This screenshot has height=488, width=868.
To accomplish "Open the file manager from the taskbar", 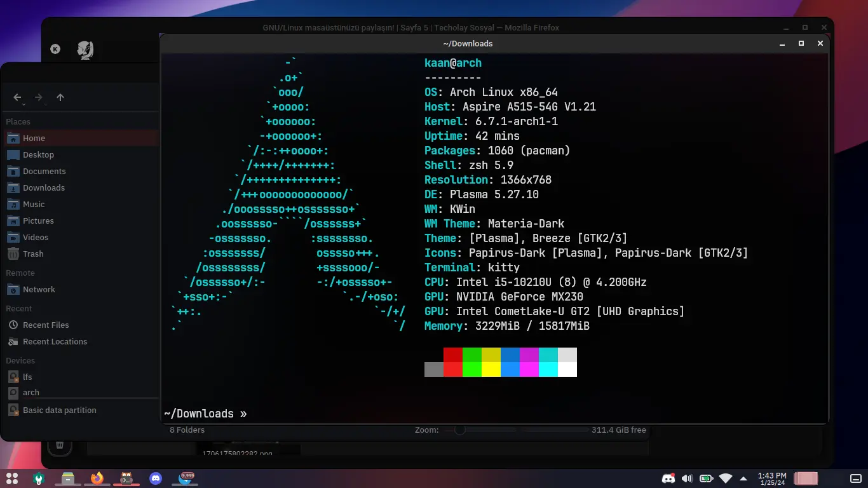I will click(68, 478).
